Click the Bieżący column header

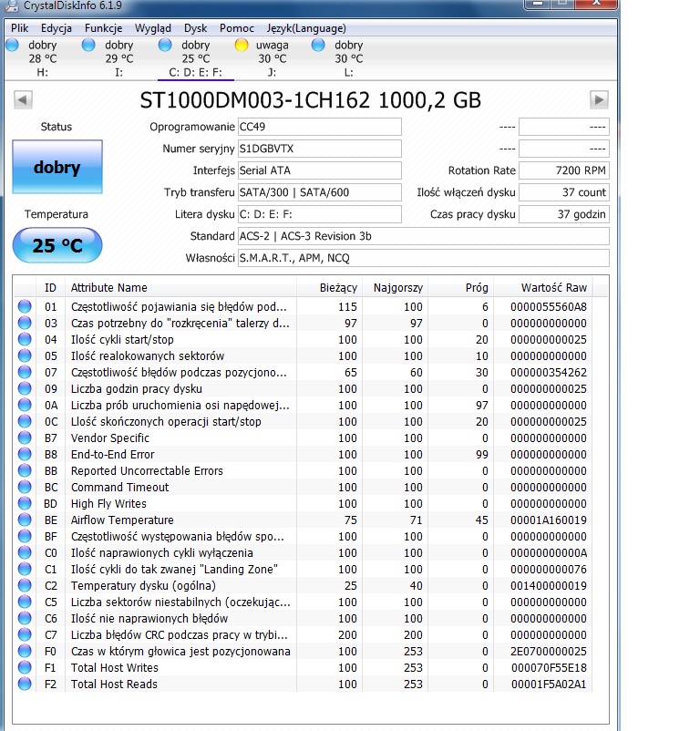[330, 288]
